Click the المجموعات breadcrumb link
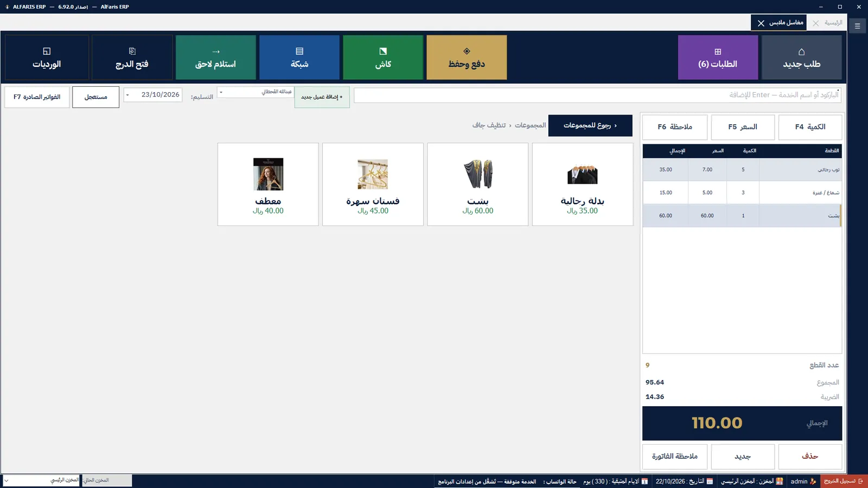 click(x=530, y=125)
